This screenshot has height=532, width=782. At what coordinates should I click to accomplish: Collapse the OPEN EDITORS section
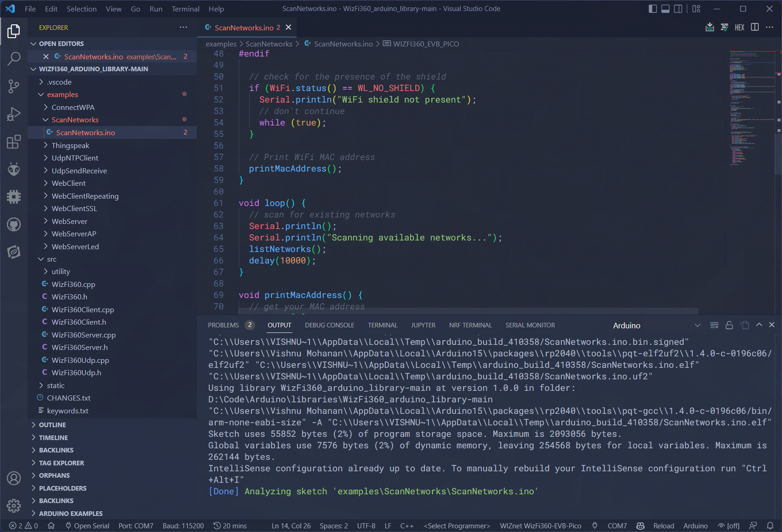click(112, 44)
